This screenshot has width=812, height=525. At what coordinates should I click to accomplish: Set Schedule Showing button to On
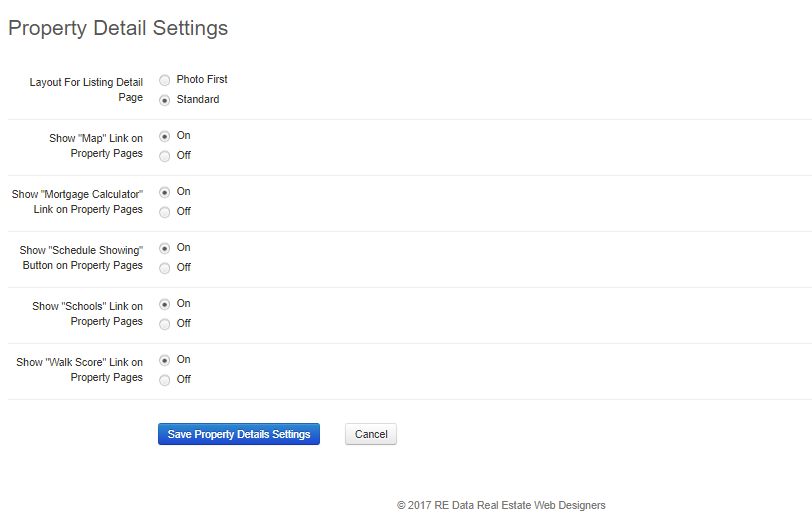point(165,249)
